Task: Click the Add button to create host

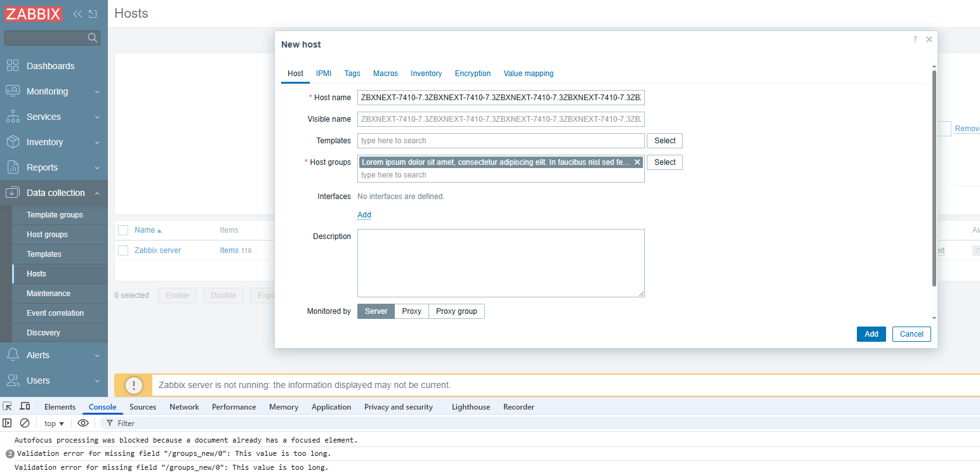Action: (871, 334)
